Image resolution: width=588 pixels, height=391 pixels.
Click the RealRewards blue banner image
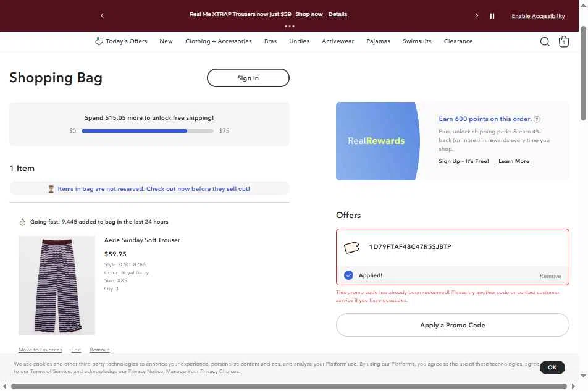tap(377, 141)
